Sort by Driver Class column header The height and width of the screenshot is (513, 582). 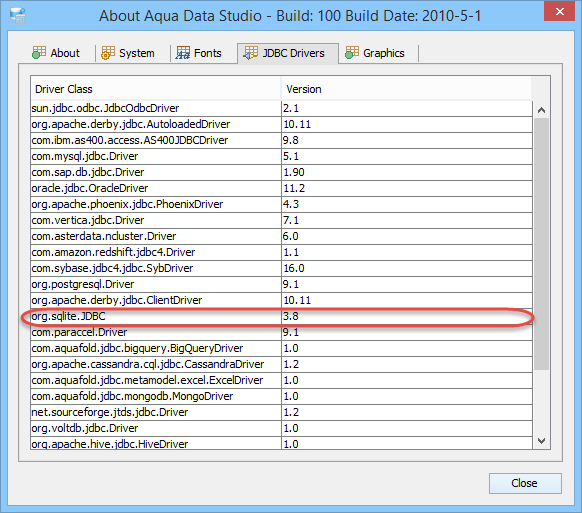tap(156, 89)
